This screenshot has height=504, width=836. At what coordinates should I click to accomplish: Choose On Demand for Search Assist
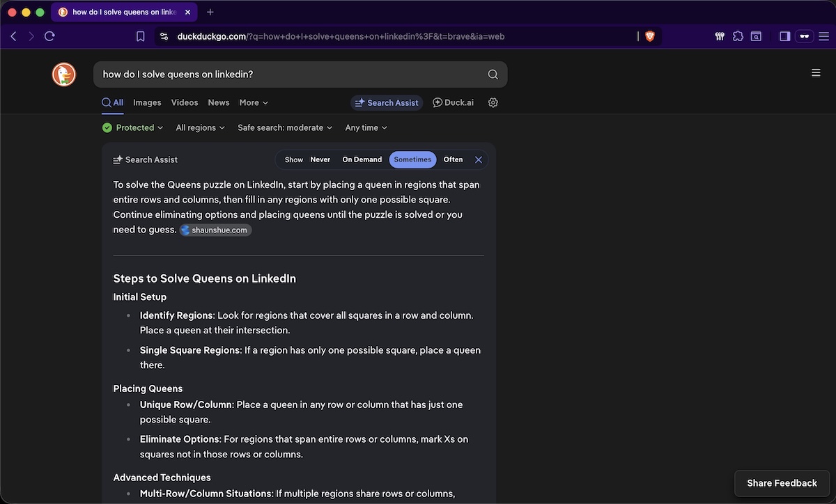(362, 159)
